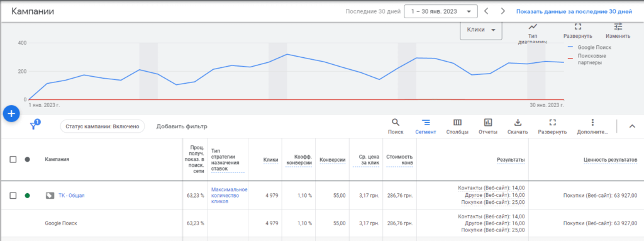Sort by the Ср. цена за клик header
This screenshot has width=644, height=241.
[366, 160]
